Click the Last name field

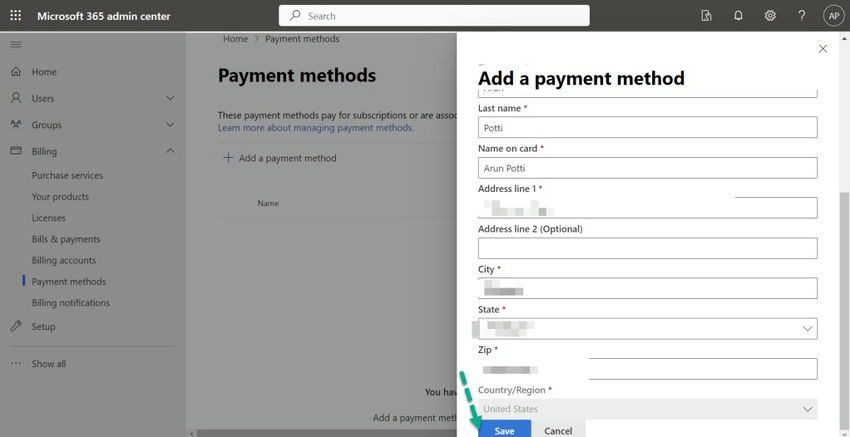[648, 127]
